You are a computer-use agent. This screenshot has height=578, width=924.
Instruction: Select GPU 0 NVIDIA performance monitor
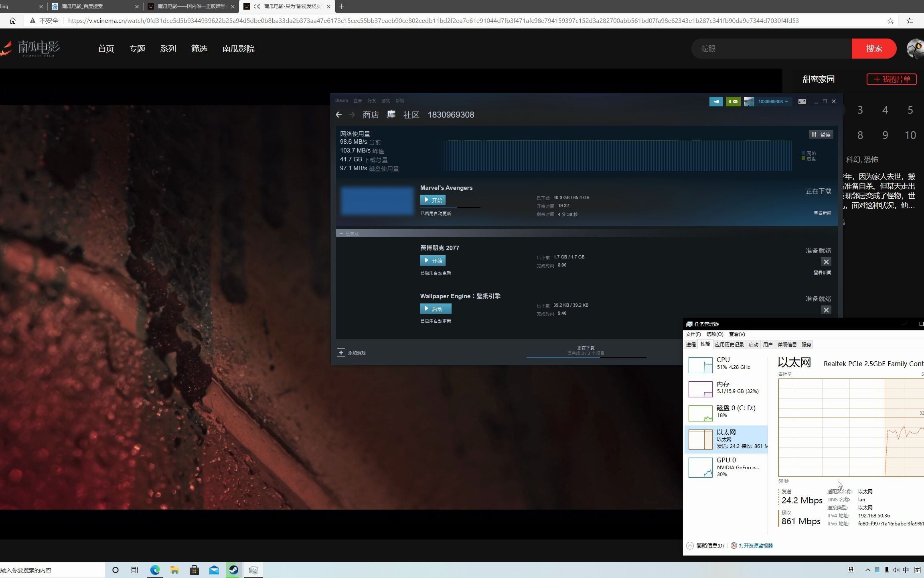(x=727, y=466)
